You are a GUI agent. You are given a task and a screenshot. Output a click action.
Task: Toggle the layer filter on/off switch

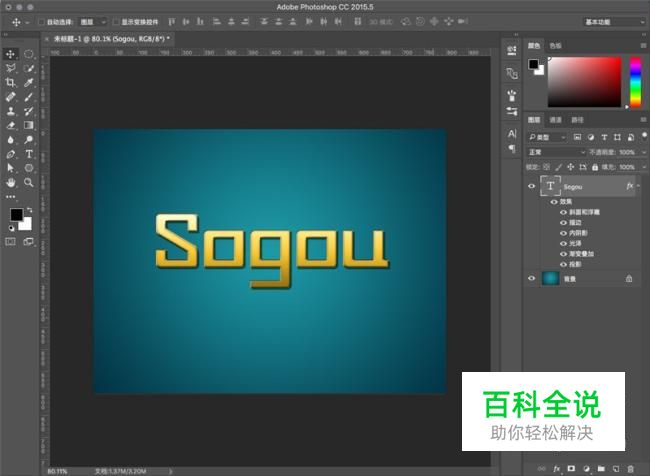(644, 136)
